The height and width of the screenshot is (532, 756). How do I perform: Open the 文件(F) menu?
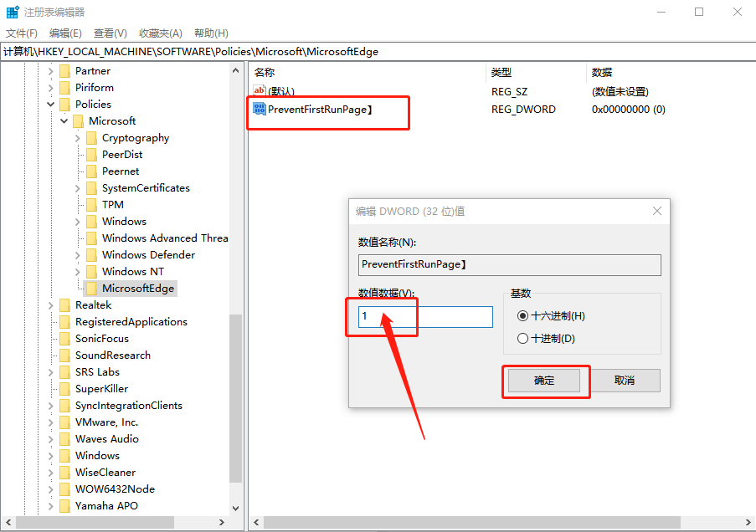point(22,33)
